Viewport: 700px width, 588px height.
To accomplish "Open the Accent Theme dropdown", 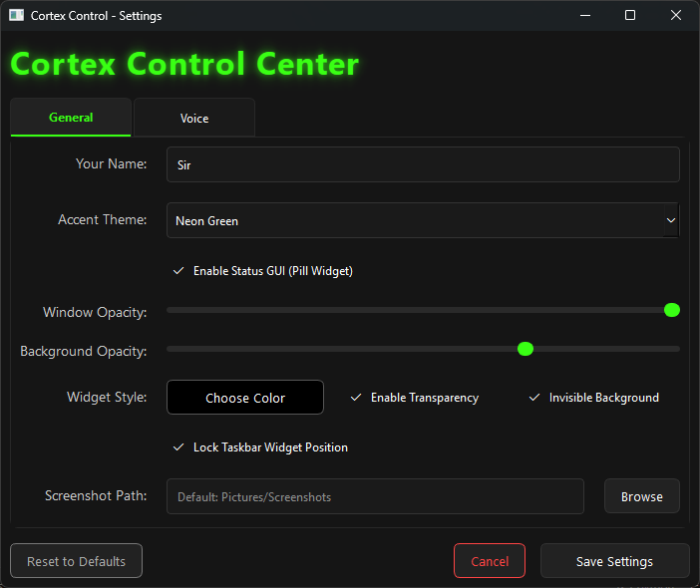I will 423,220.
